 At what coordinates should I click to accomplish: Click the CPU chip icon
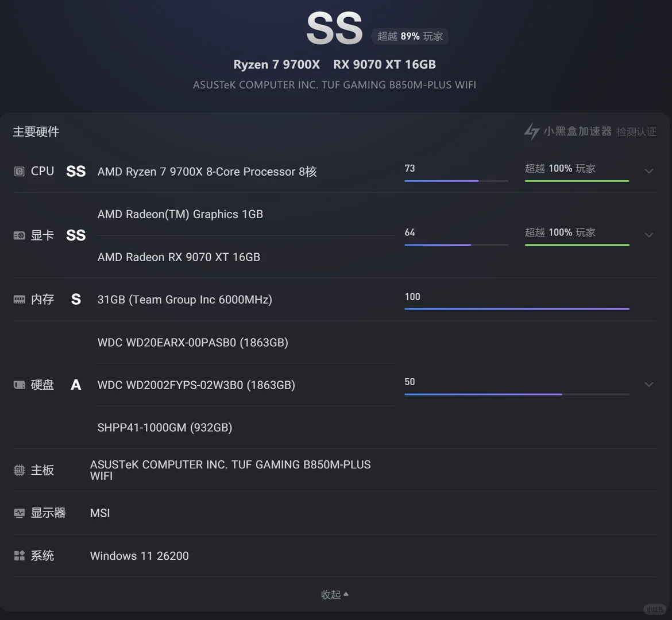(19, 172)
